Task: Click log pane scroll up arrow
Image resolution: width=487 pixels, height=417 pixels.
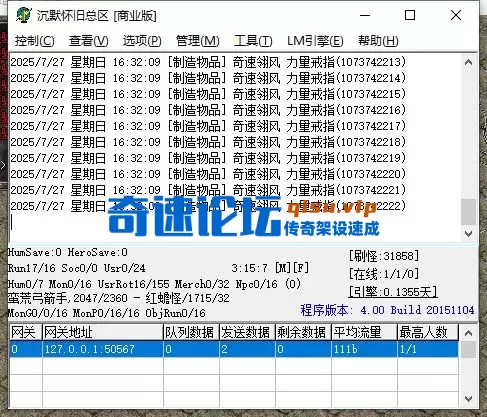Action: pyautogui.click(x=468, y=62)
